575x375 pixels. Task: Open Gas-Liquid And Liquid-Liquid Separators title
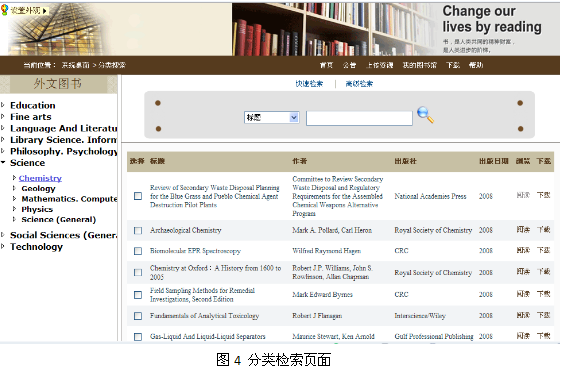pyautogui.click(x=207, y=337)
